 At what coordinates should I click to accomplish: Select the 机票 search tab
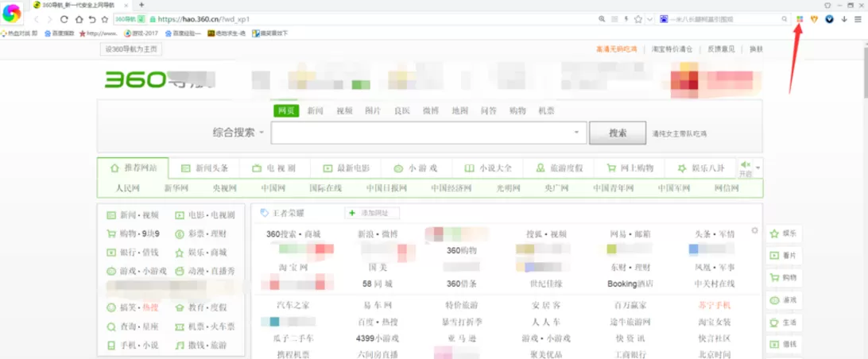(x=546, y=110)
